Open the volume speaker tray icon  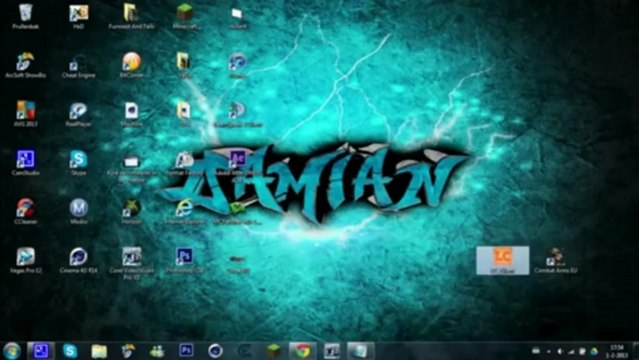click(x=560, y=351)
